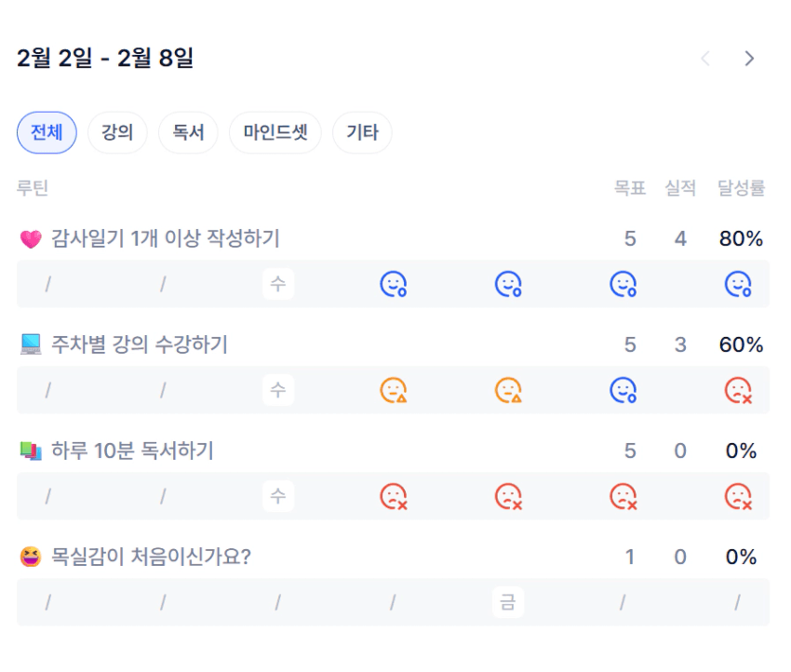791x672 pixels.
Task: Switch to the 강의 tab
Action: click(x=117, y=132)
